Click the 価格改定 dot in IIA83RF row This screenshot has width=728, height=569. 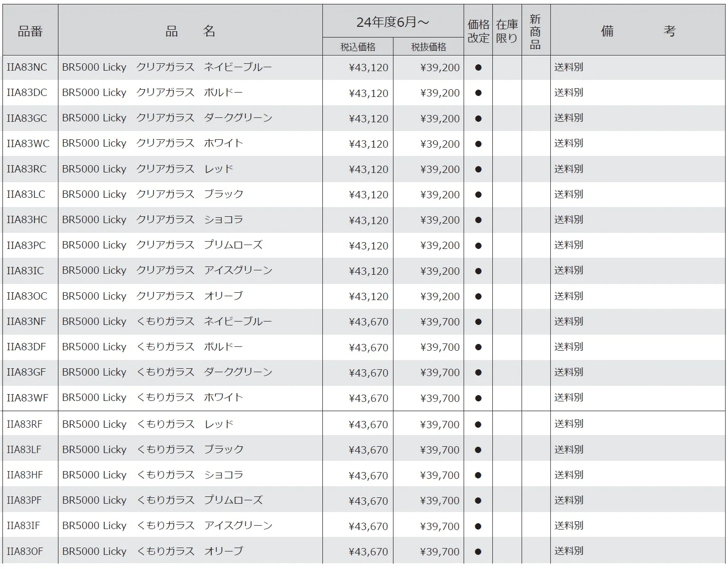(478, 424)
